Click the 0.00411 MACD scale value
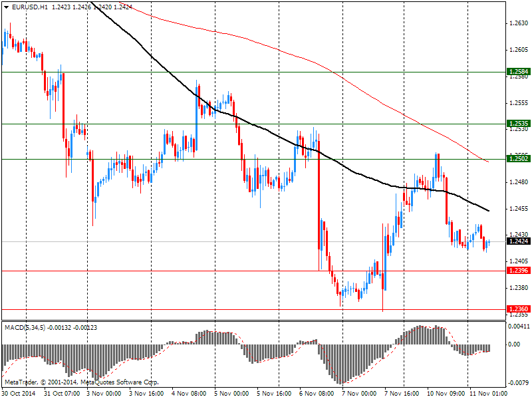 [519, 327]
